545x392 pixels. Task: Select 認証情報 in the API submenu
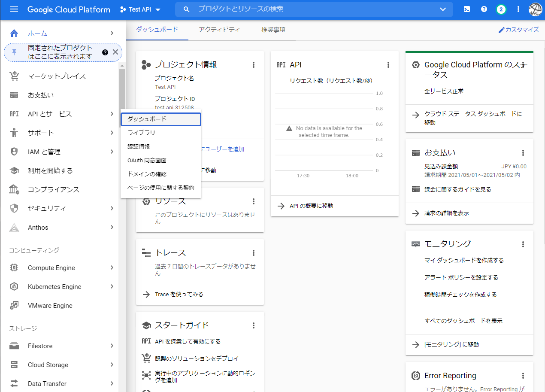pyautogui.click(x=161, y=146)
